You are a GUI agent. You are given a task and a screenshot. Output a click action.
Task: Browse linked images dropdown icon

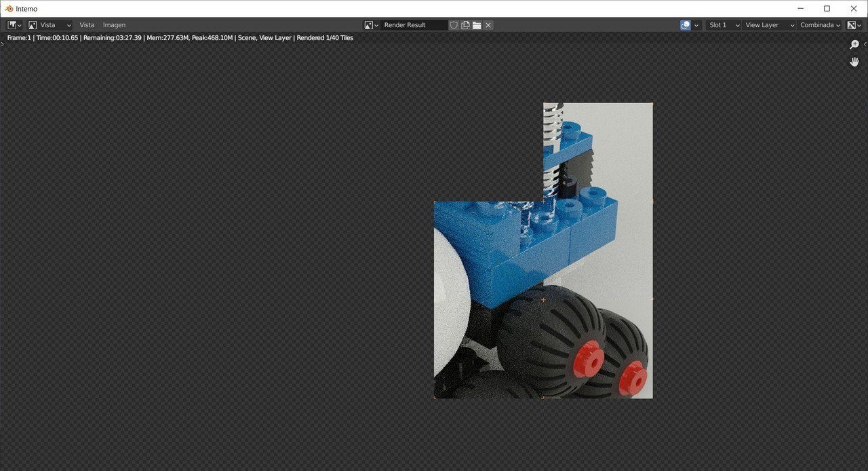[x=371, y=25]
